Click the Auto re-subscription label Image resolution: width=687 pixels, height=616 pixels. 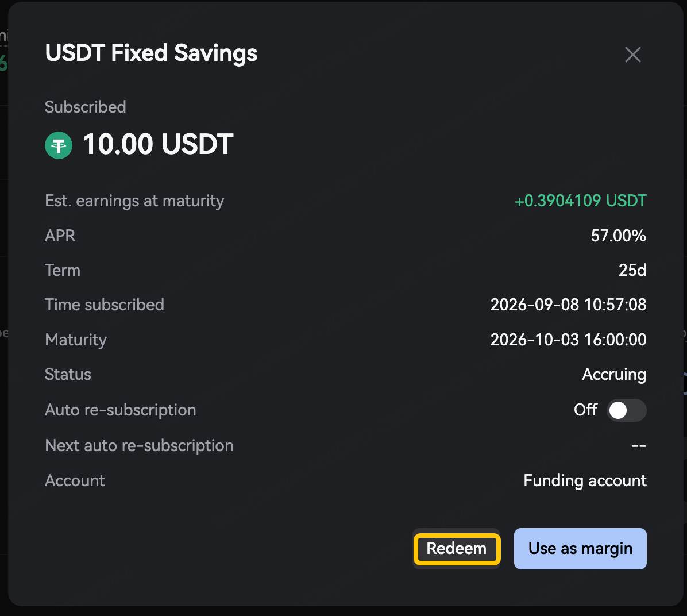click(121, 410)
